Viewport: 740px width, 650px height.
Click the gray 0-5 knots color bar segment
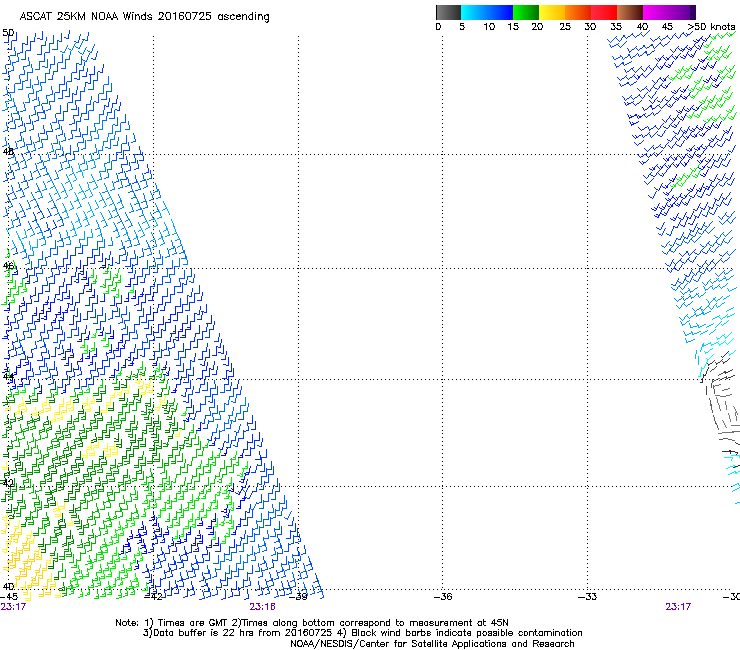(448, 12)
